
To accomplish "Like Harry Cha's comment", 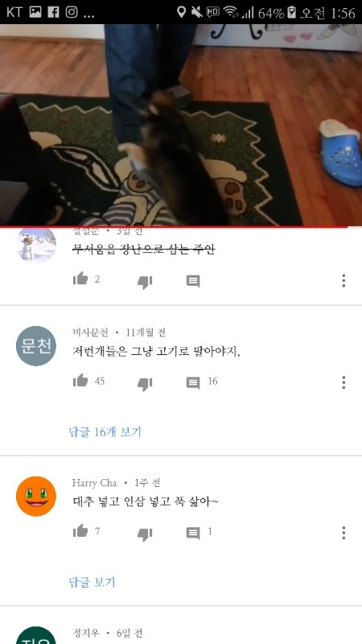I will tap(80, 530).
